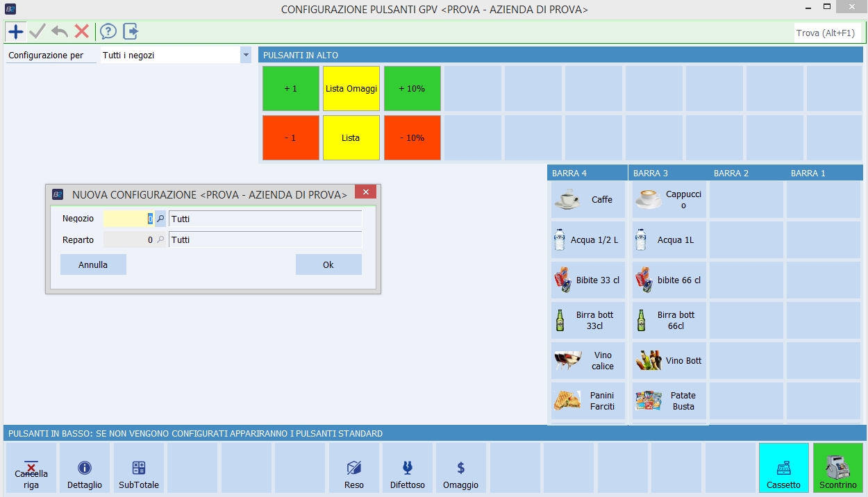The height and width of the screenshot is (497, 868).
Task: Click the exit door toolbar icon
Action: pyautogui.click(x=131, y=31)
